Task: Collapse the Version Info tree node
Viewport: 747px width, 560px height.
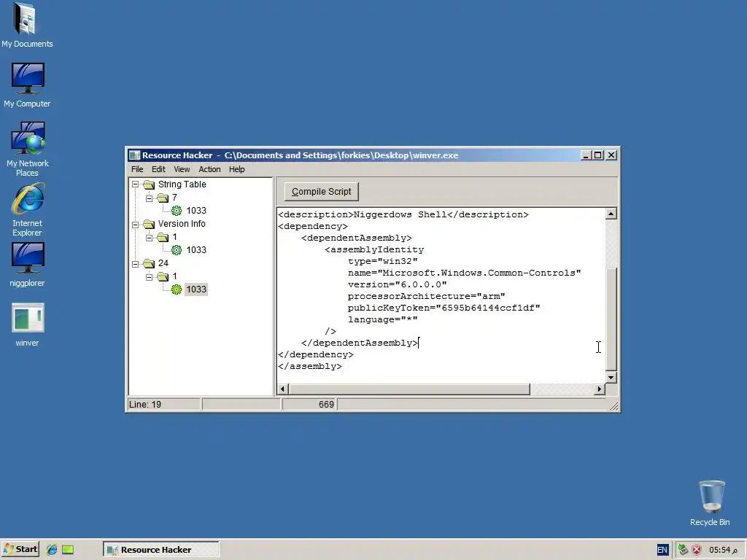Action: coord(135,224)
